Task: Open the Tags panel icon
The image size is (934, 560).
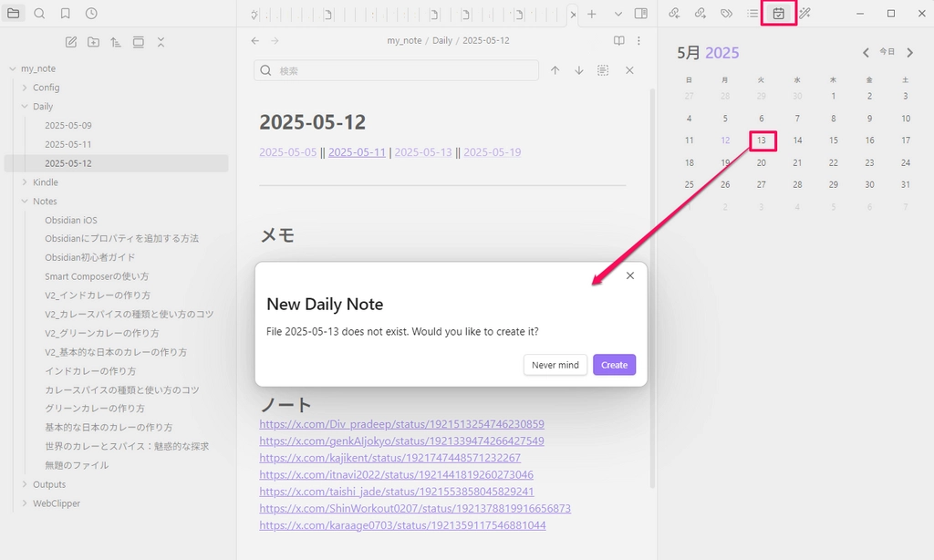Action: pyautogui.click(x=726, y=14)
